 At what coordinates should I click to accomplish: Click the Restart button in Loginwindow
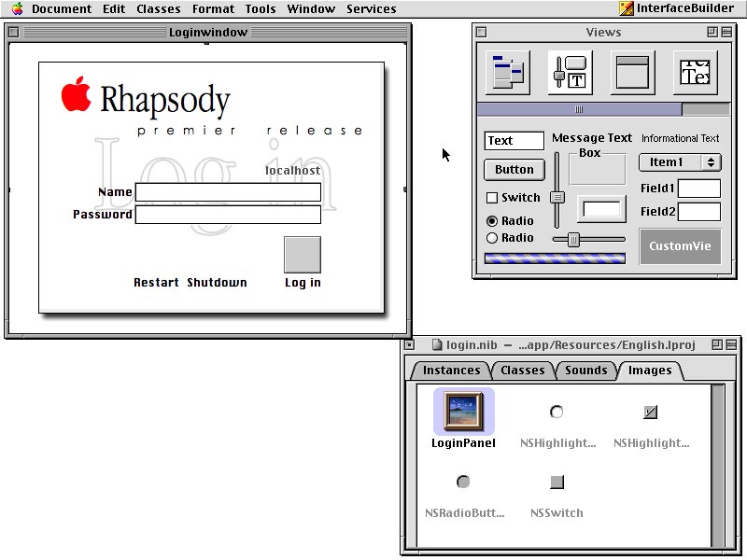pyautogui.click(x=156, y=283)
